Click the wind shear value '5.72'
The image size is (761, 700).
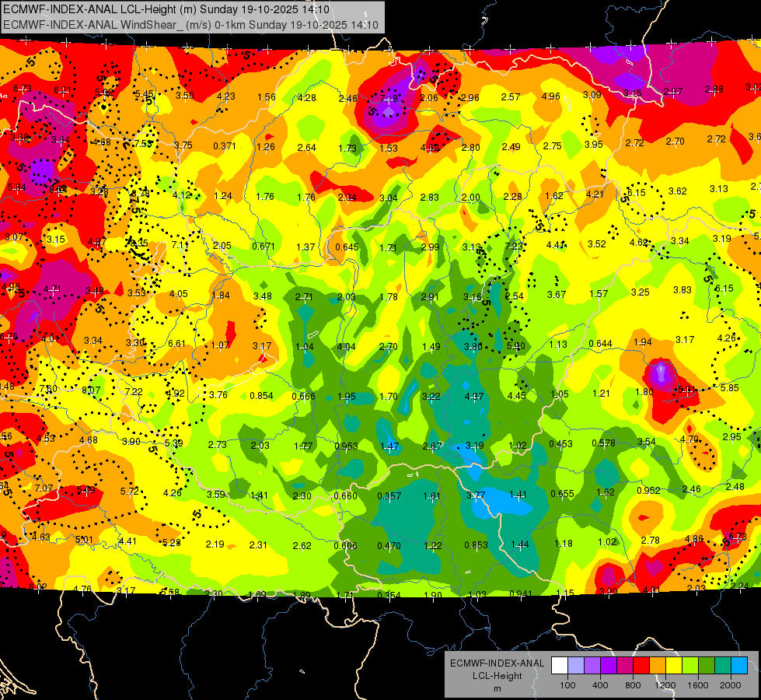(130, 491)
